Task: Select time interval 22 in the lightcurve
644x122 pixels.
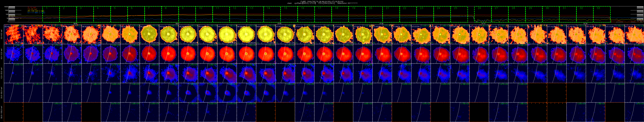Action: tap(408, 14)
